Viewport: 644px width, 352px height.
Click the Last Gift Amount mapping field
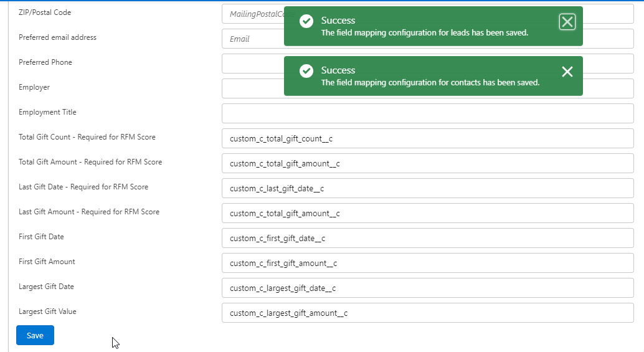pos(427,213)
